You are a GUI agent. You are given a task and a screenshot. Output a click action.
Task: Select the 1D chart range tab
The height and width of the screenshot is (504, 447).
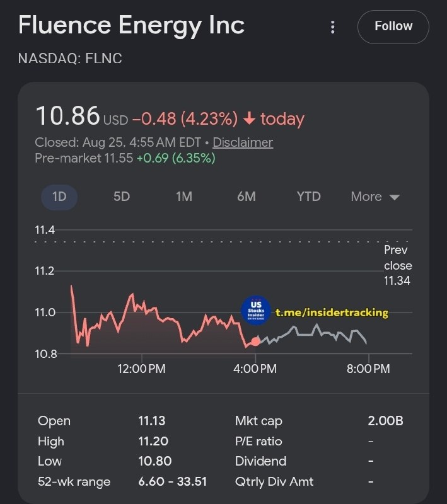59,197
